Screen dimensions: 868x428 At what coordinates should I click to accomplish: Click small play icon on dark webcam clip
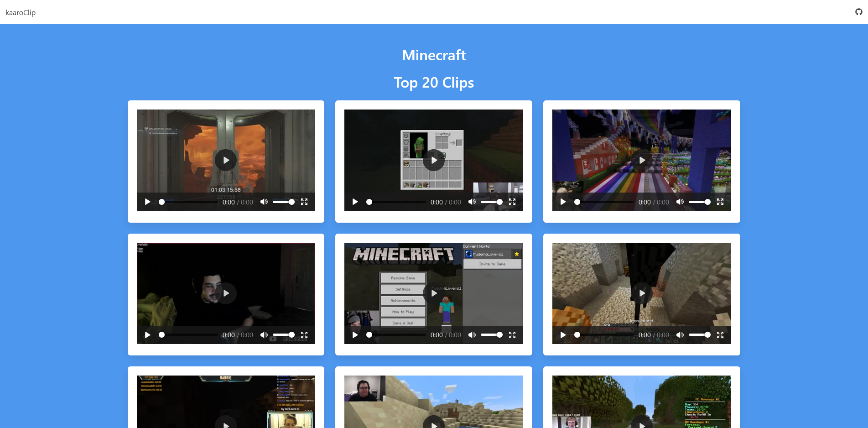click(147, 335)
